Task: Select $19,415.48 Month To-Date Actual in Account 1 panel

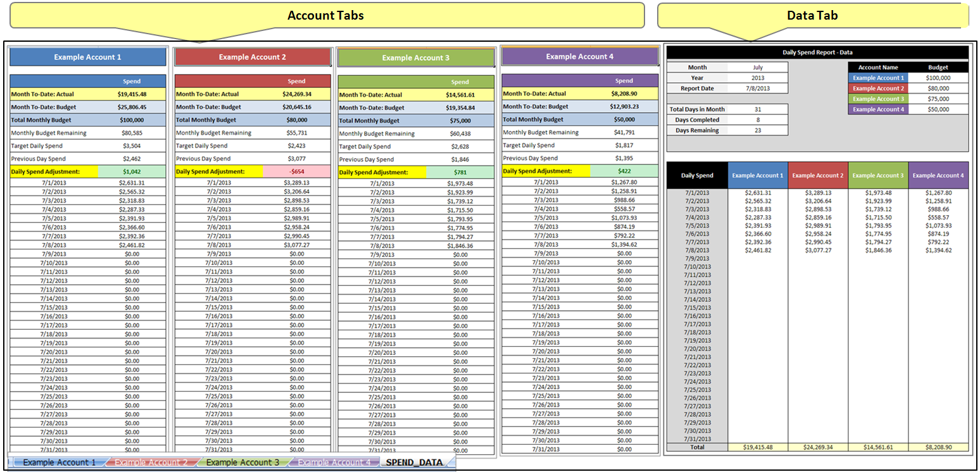Action: click(x=132, y=94)
